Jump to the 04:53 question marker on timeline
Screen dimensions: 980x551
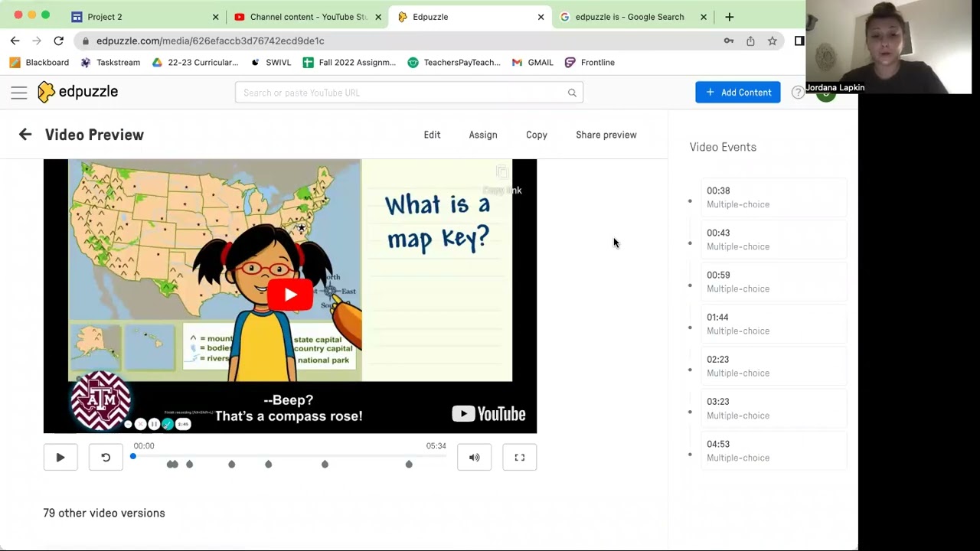(409, 465)
